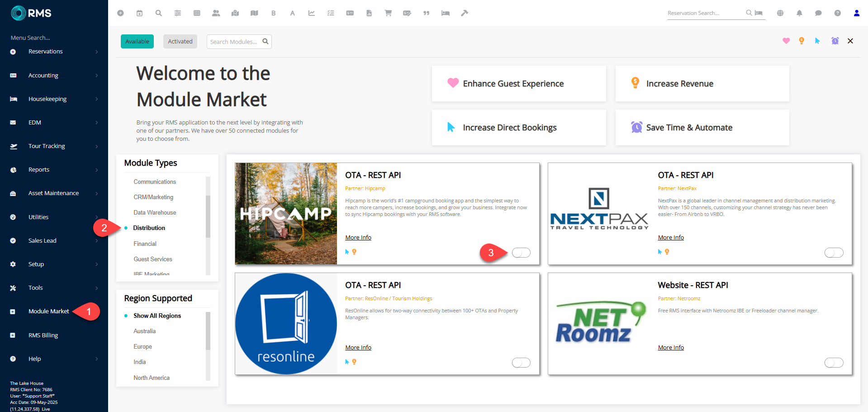Click the pink heart filter icon top right

tap(786, 41)
